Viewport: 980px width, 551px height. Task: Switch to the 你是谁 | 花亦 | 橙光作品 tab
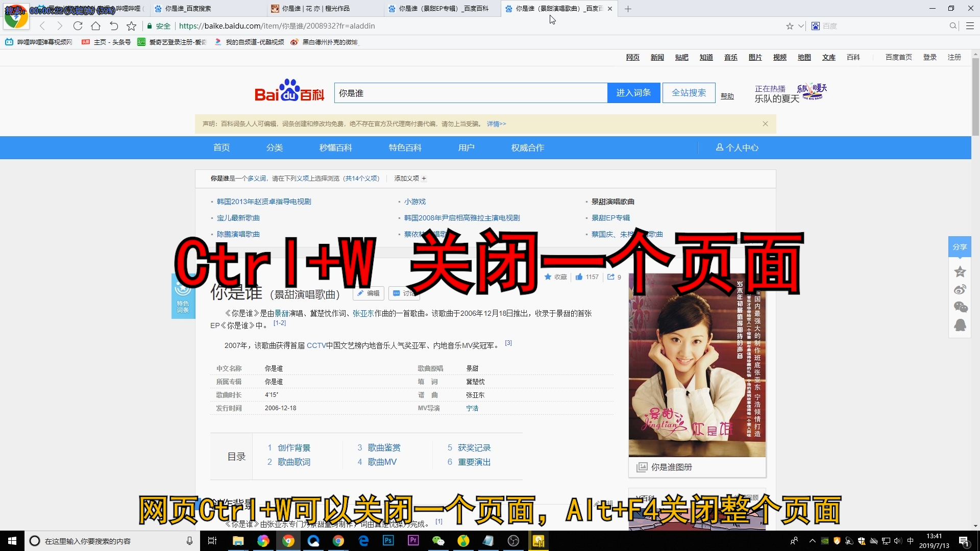tap(325, 9)
